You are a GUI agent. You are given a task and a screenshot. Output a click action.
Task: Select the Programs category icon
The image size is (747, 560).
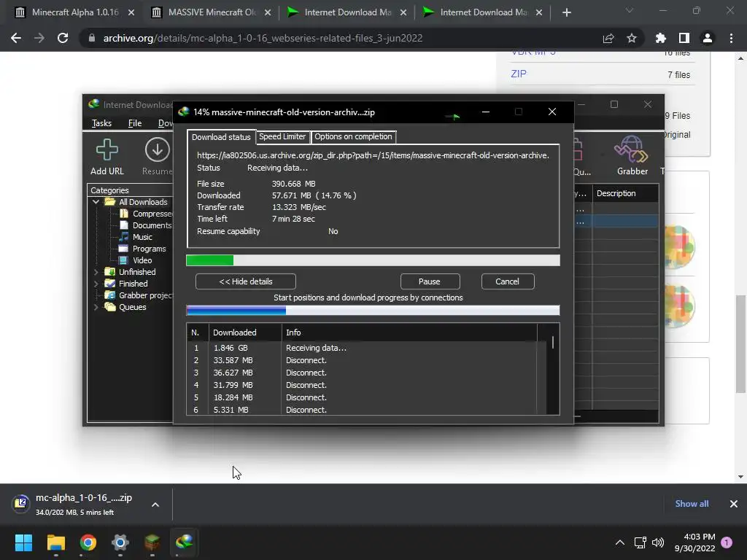(124, 249)
